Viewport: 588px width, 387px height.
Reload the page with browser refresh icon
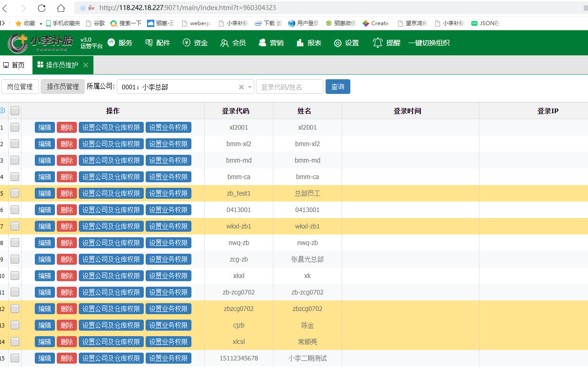[42, 8]
